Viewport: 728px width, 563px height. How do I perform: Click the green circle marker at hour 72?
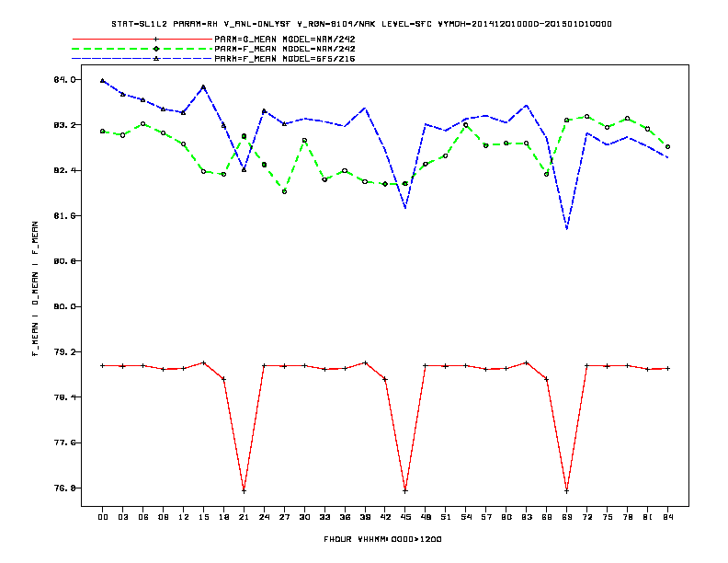[x=586, y=117]
